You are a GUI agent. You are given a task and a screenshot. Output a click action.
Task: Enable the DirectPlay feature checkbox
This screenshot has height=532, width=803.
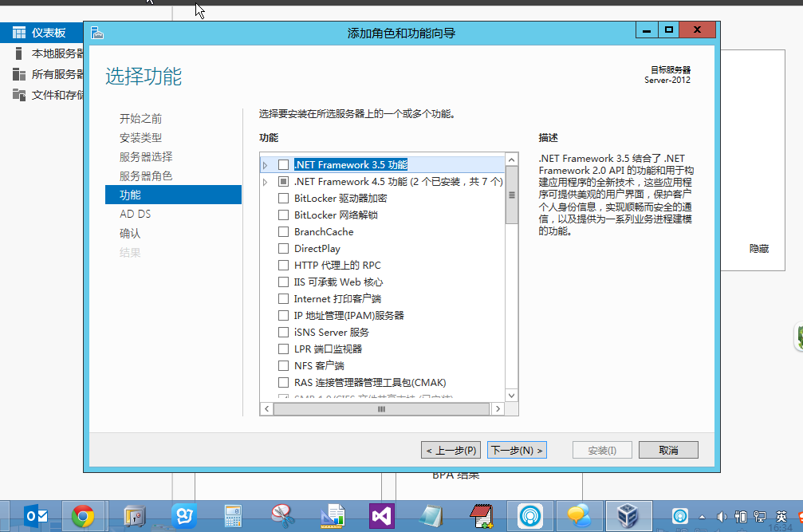[283, 248]
